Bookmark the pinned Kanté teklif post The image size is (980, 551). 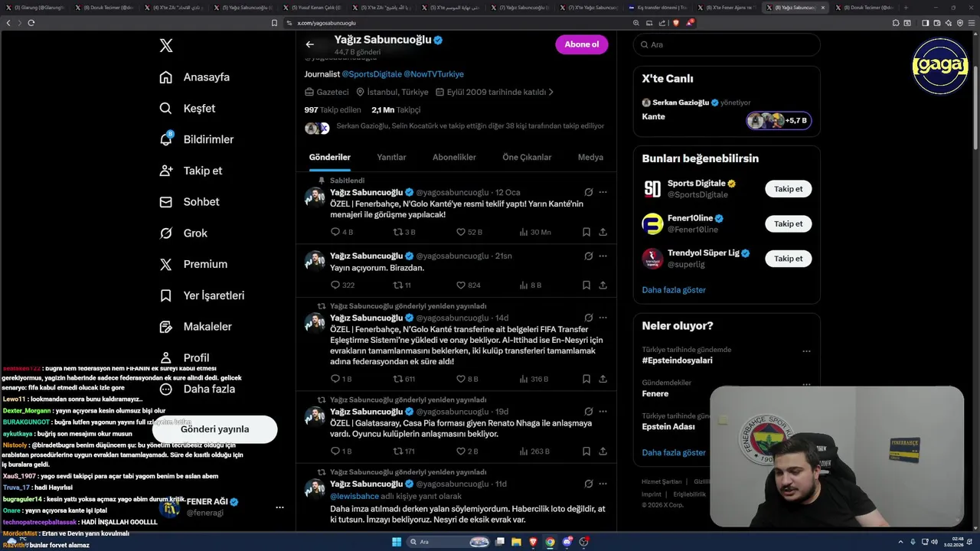coord(586,232)
